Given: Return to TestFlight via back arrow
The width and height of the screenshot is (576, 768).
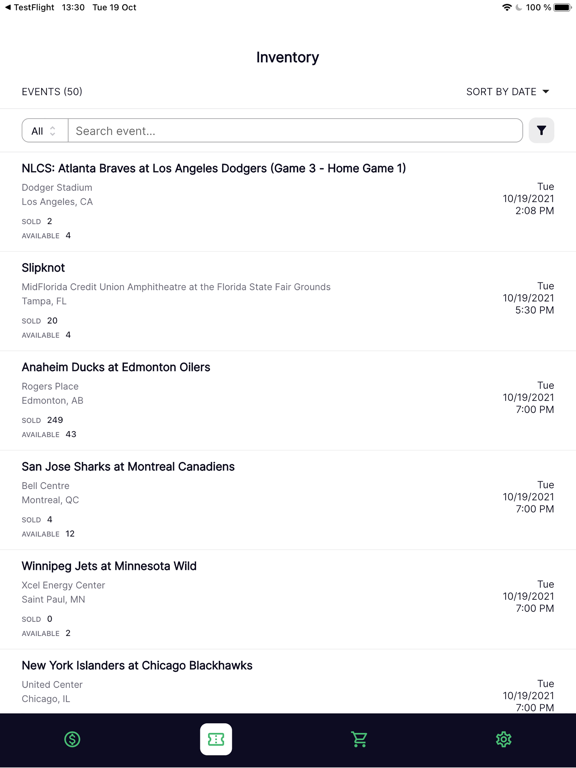Looking at the screenshot, I should point(29,7).
